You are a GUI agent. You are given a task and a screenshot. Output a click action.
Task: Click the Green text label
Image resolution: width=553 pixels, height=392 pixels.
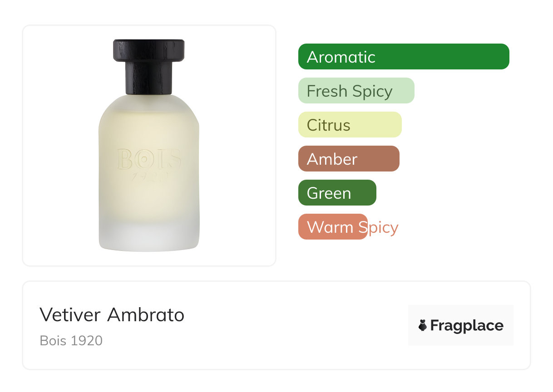[329, 193]
